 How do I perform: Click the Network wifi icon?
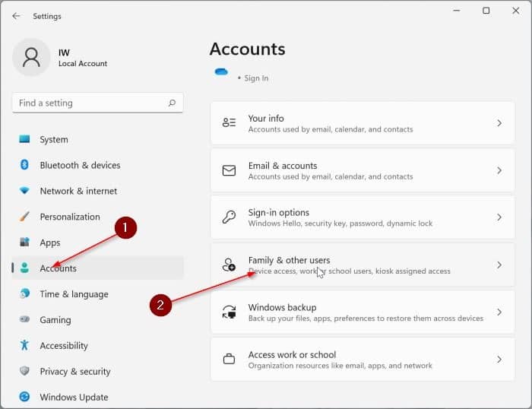tap(24, 190)
